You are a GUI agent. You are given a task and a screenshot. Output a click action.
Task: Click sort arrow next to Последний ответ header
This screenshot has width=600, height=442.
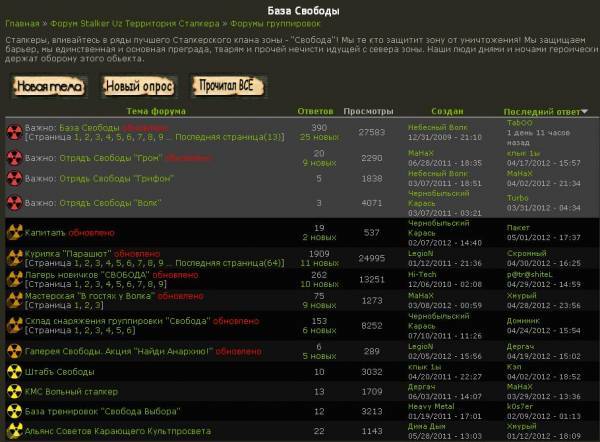tap(585, 112)
